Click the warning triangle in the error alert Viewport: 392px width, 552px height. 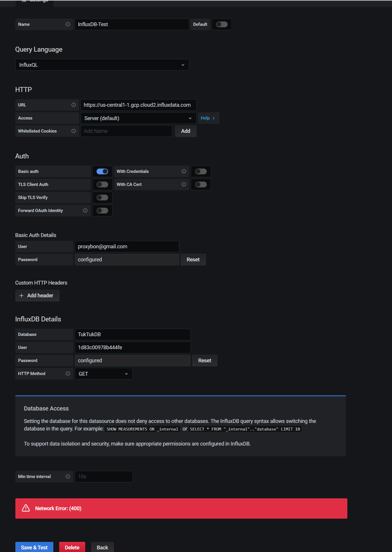click(x=26, y=508)
